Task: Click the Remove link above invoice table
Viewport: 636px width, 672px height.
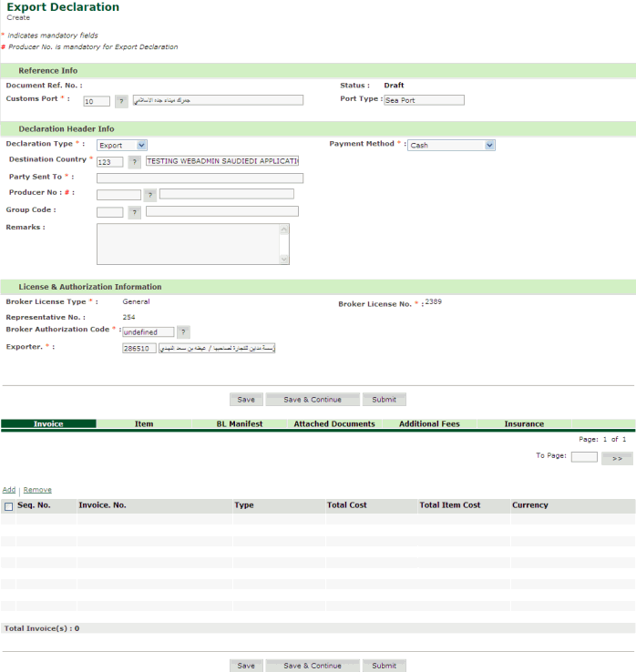Action: pos(37,490)
